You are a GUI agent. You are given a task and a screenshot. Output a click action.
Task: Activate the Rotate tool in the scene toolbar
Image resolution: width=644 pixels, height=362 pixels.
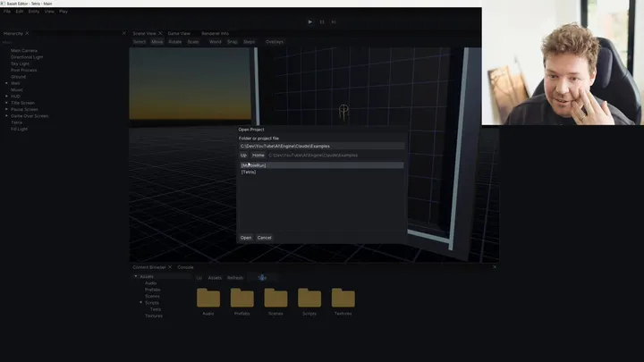175,42
